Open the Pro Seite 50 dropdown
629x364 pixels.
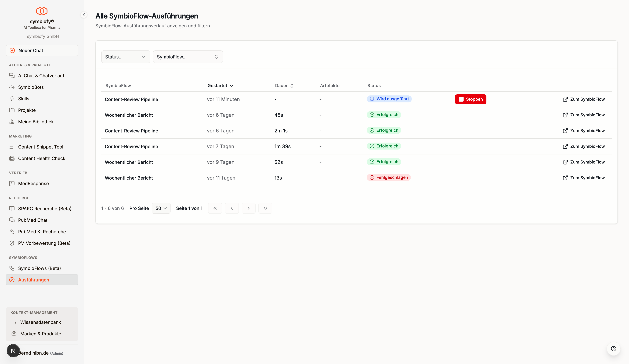161,208
